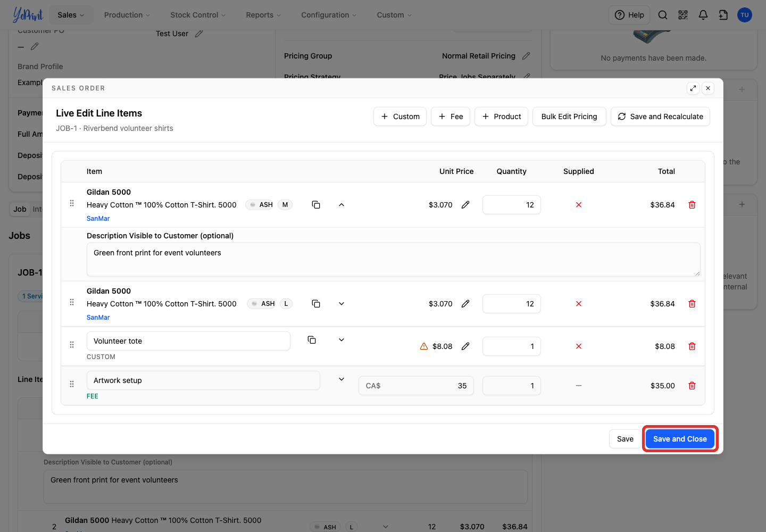The image size is (766, 532).
Task: Toggle supplied status for Volunteer tote
Action: coord(579,346)
